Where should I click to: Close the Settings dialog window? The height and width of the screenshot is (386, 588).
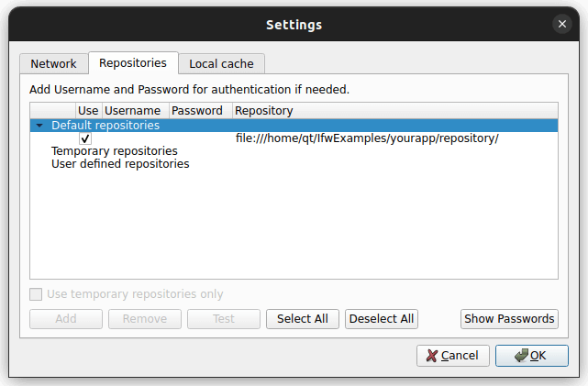tap(561, 24)
